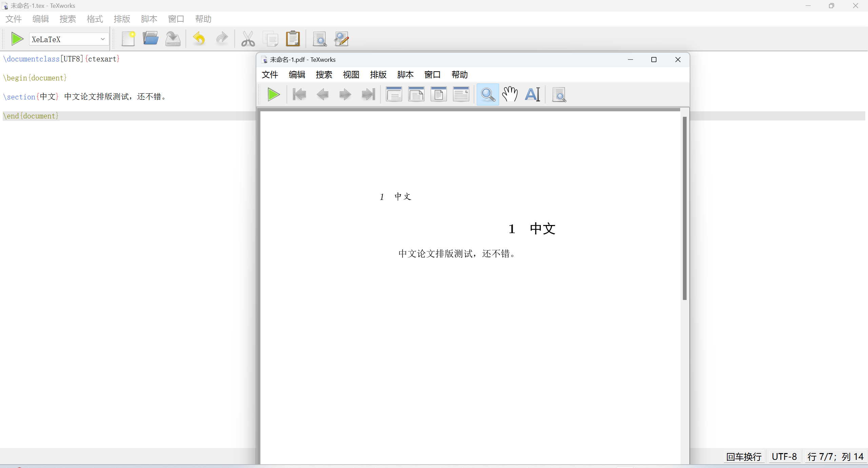Click the line/column position indicator

point(835,456)
